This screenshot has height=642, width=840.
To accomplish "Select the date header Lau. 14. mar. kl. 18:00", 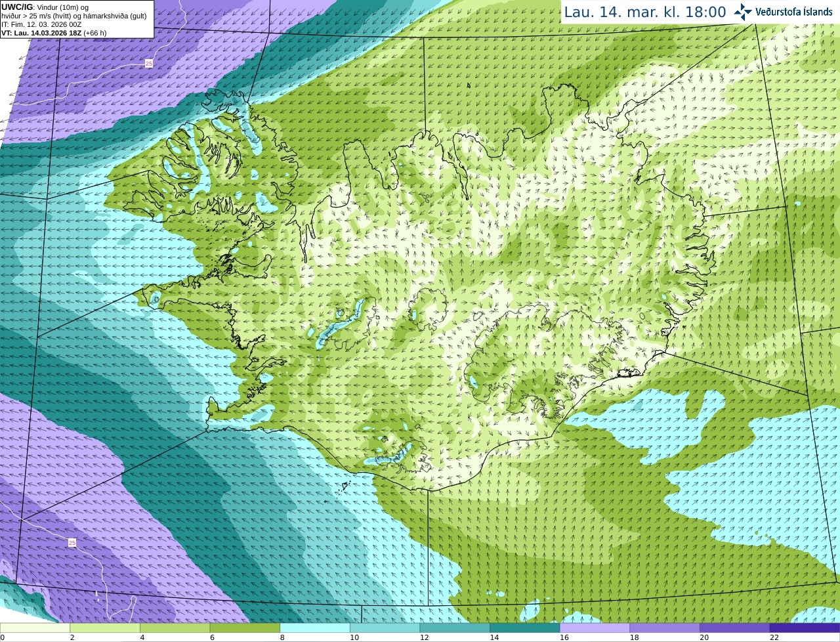I will click(645, 12).
